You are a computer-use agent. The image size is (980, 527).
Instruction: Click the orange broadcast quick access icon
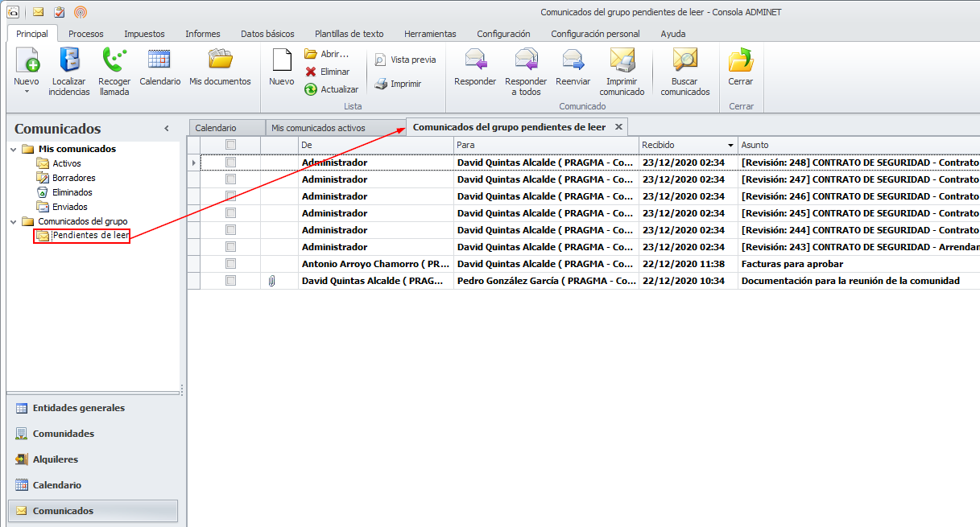80,12
